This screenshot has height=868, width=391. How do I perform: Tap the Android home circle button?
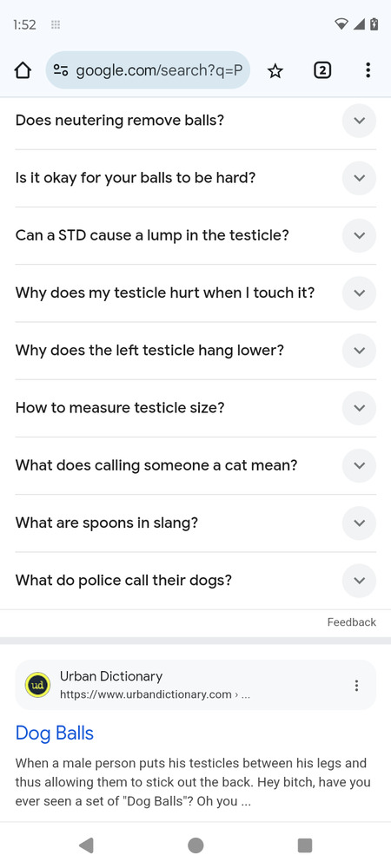click(195, 845)
